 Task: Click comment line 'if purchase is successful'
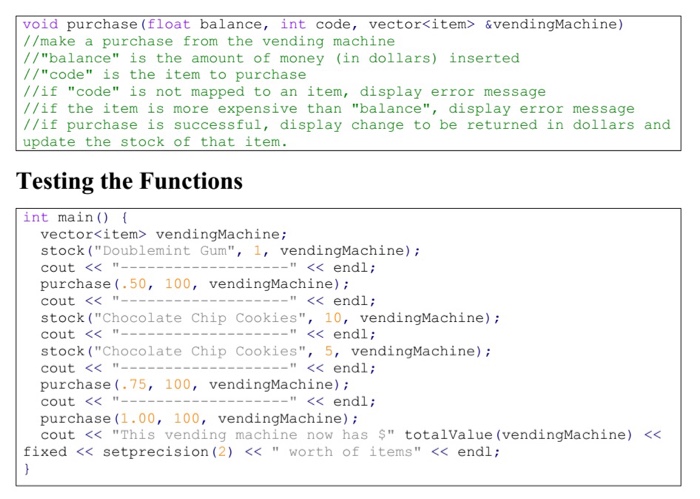pyautogui.click(x=347, y=125)
